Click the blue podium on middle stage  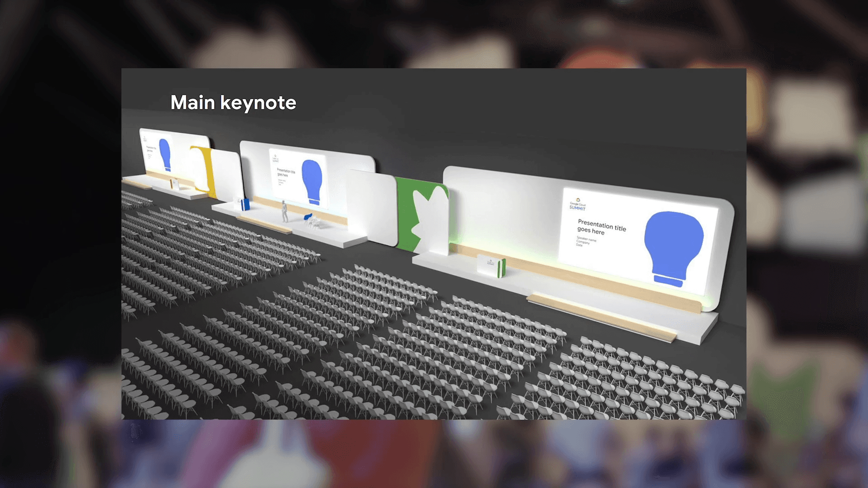(245, 204)
